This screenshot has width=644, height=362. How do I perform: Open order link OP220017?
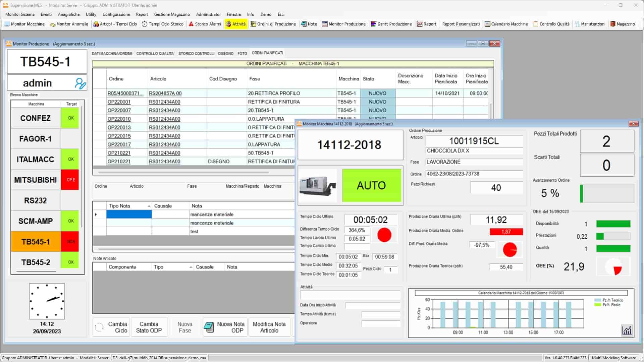tap(119, 144)
